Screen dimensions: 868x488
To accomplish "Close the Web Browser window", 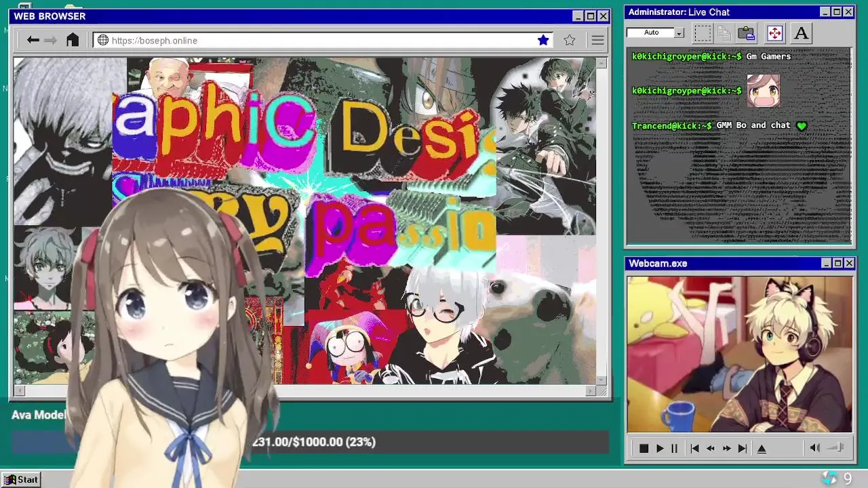I will (x=603, y=16).
